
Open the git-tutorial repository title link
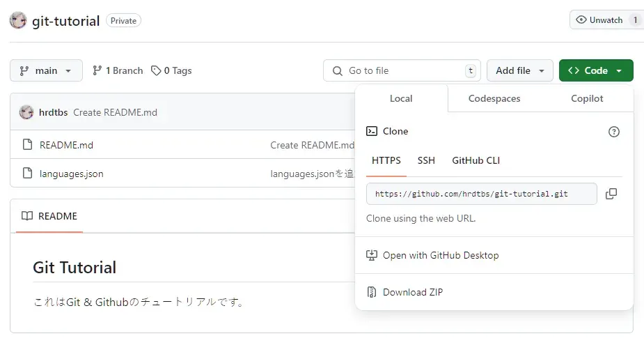[x=65, y=21]
